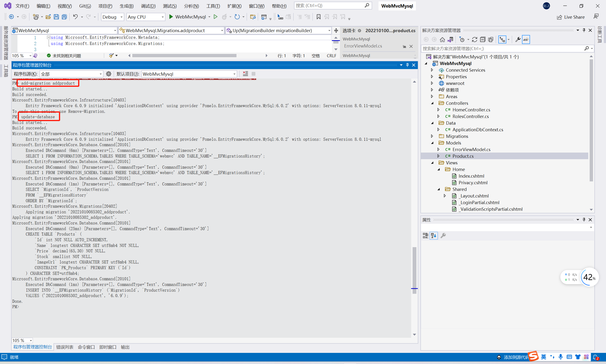Clear the package manager console output

[x=245, y=74]
